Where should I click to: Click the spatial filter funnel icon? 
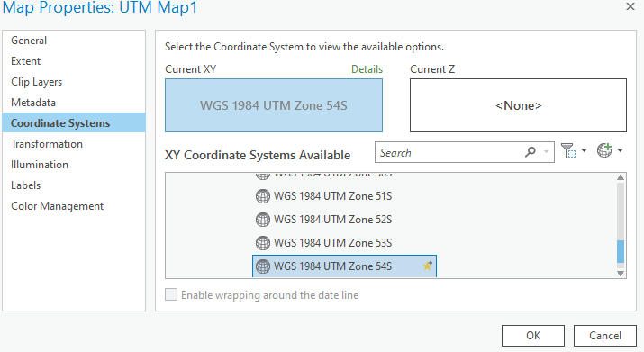pos(568,150)
